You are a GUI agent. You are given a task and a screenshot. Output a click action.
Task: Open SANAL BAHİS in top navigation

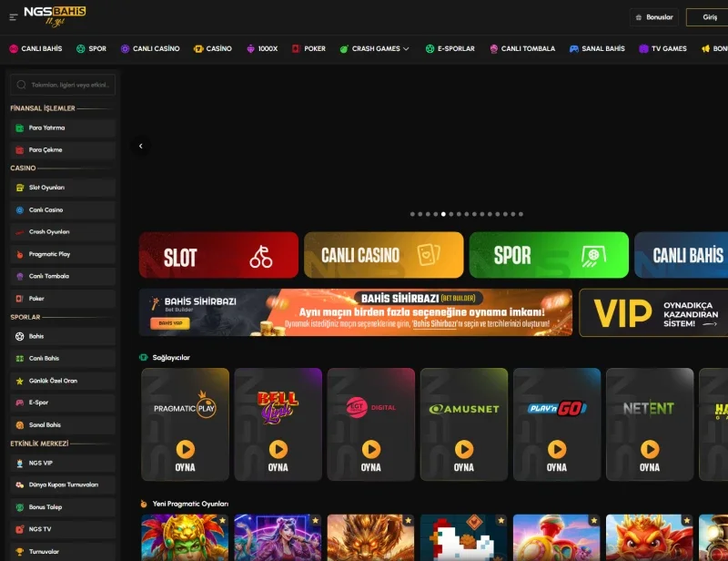pos(597,48)
